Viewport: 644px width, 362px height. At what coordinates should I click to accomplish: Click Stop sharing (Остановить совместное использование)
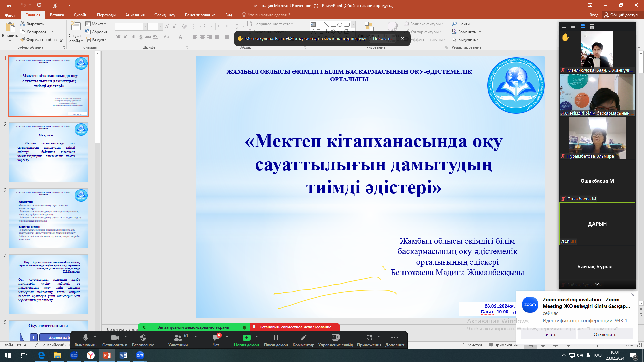pos(295,327)
